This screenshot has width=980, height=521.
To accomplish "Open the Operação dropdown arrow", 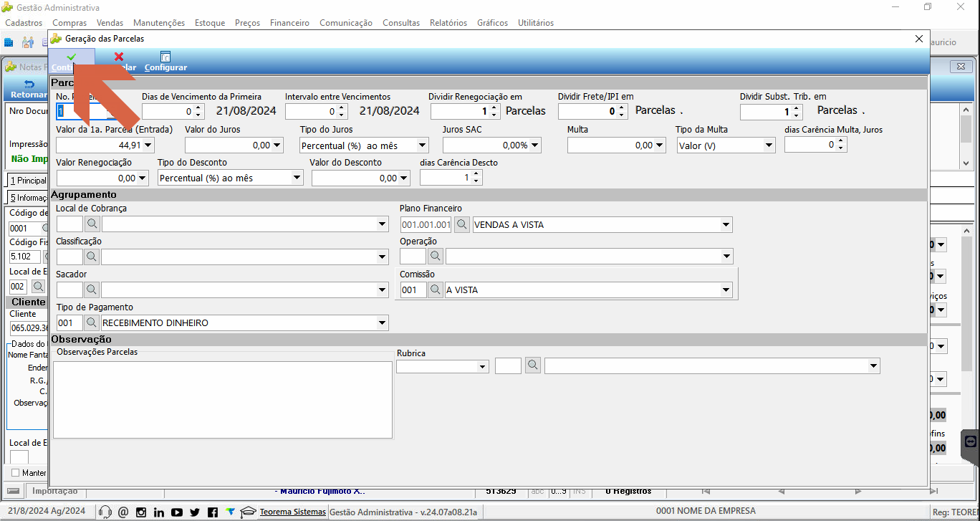I will [726, 257].
